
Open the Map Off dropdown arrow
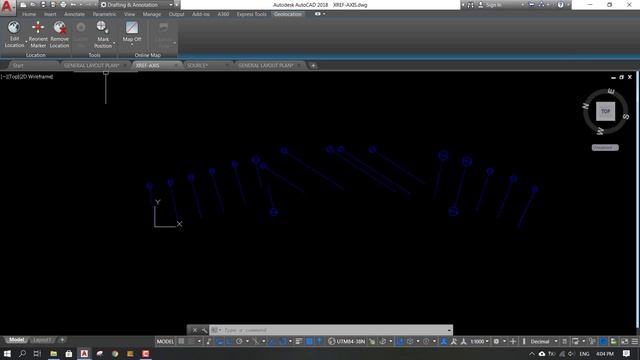tap(132, 44)
